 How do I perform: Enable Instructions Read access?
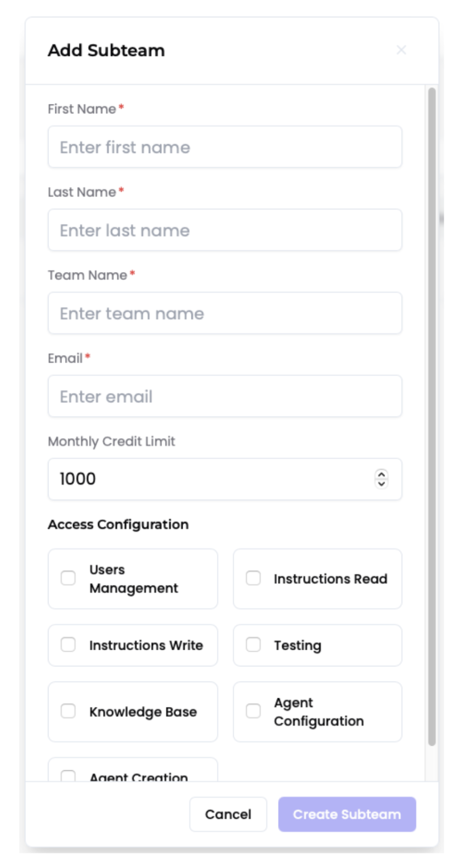(x=253, y=579)
